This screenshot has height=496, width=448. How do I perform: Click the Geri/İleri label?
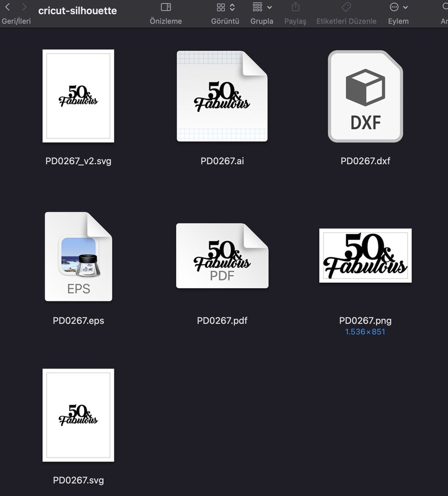point(16,21)
